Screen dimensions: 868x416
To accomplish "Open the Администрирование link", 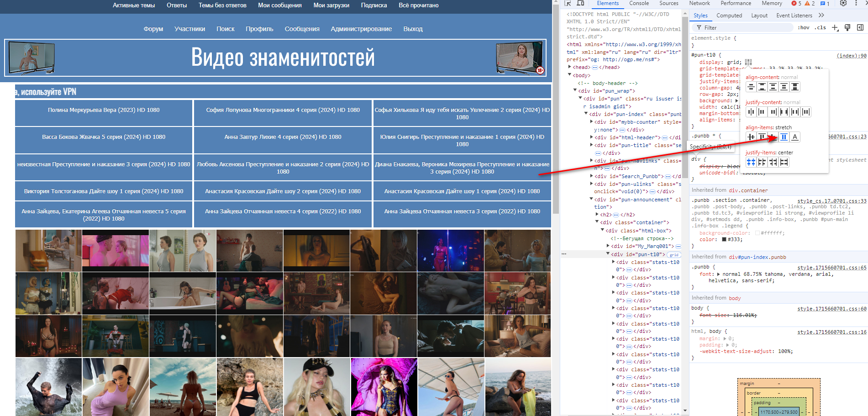I will tap(361, 29).
